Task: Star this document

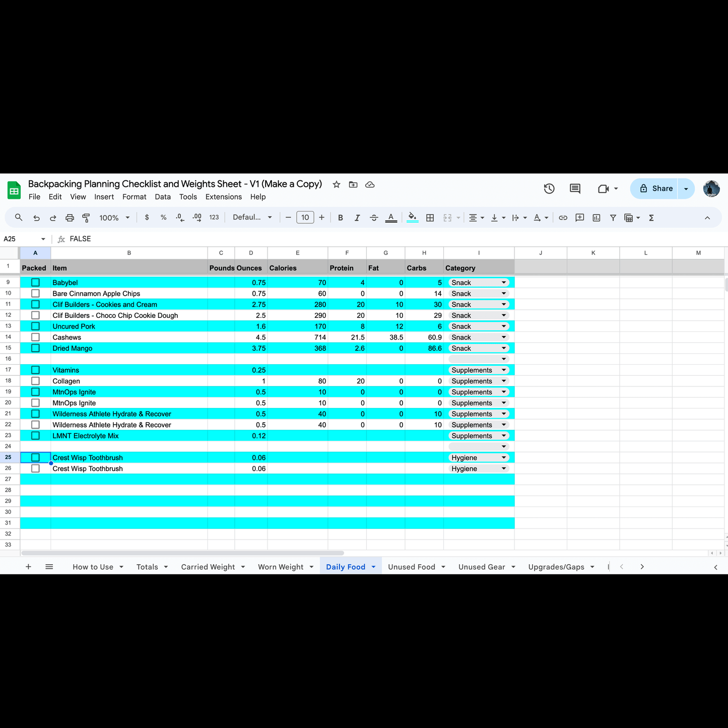Action: point(337,184)
